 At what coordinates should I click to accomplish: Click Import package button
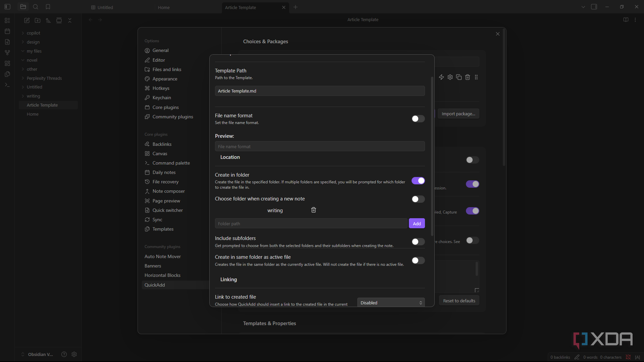459,114
